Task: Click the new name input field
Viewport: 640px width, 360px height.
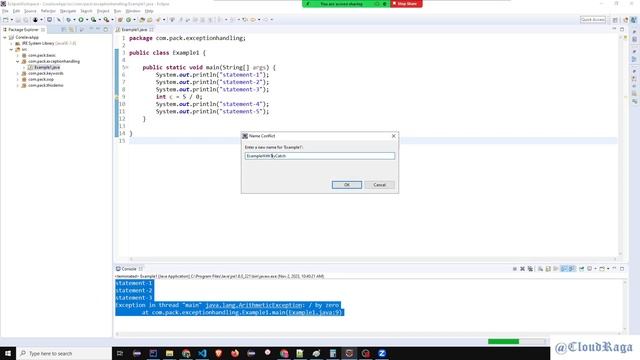Action: [x=320, y=156]
